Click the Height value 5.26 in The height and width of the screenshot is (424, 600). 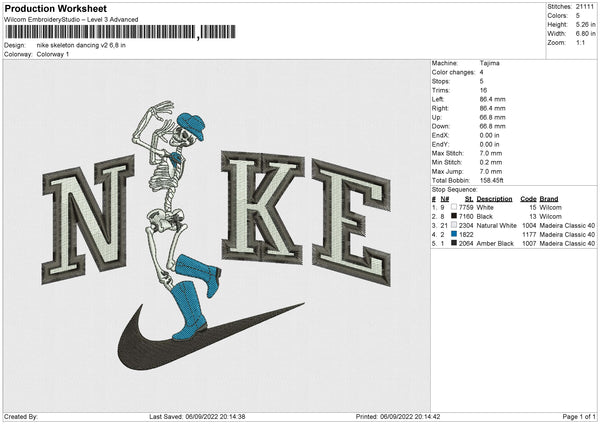[x=585, y=24]
